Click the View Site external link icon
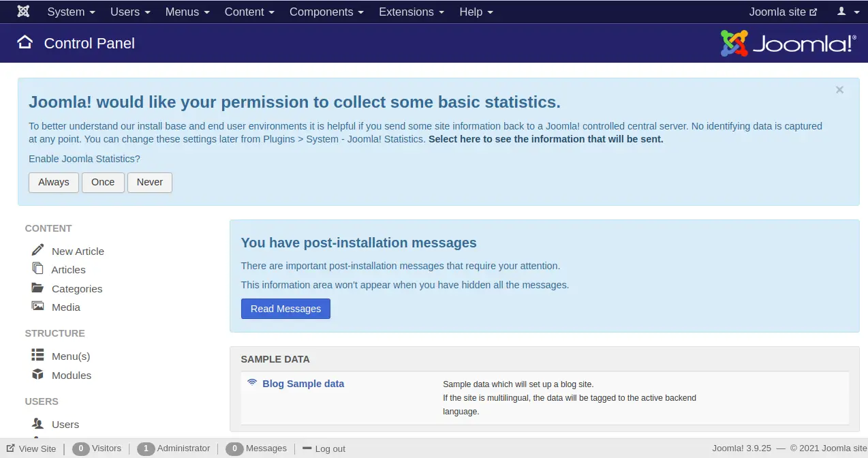Viewport: 868px width, 458px height. [x=11, y=448]
